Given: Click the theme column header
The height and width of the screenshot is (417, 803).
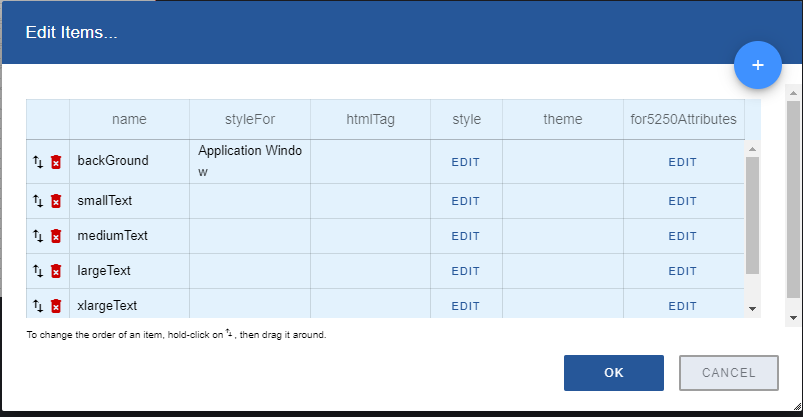Looking at the screenshot, I should pyautogui.click(x=562, y=119).
